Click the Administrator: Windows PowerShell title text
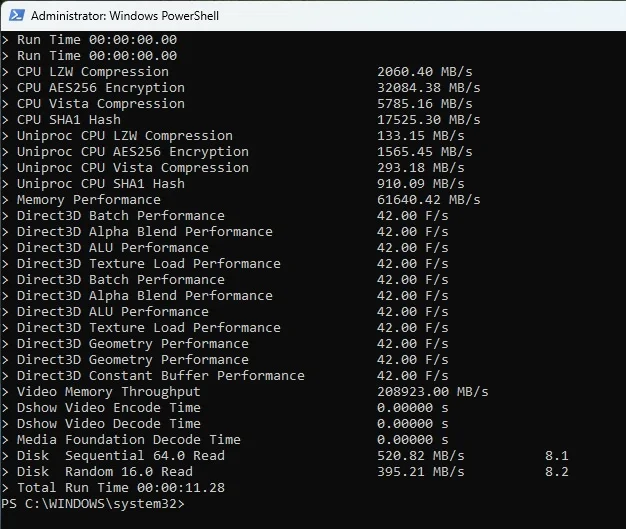626x529 pixels. pyautogui.click(x=125, y=16)
